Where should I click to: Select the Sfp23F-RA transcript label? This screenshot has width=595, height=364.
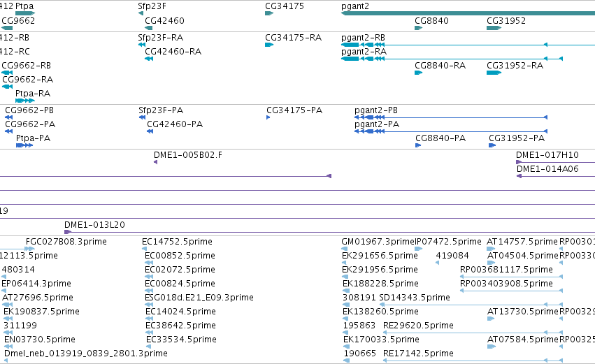click(x=161, y=38)
